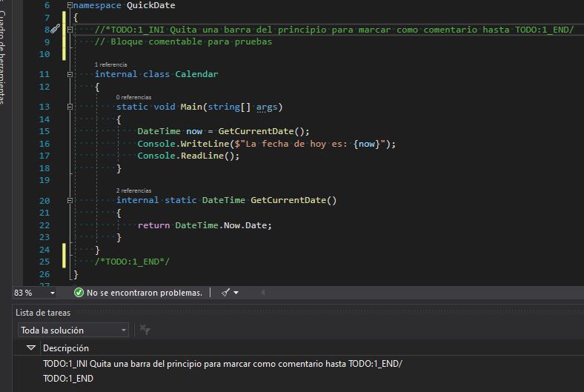The height and width of the screenshot is (392, 584).
Task: Collapse the GetCurrentDate method outline
Action: (70, 200)
